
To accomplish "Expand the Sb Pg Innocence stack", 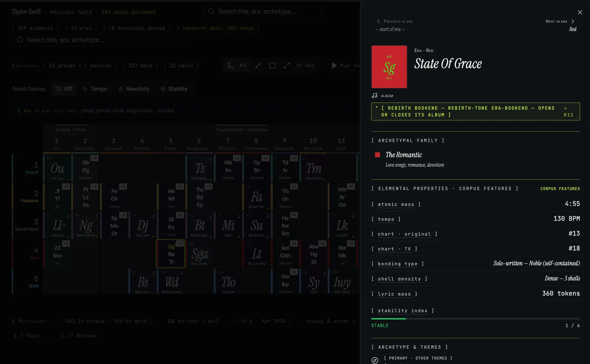I will pos(86,168).
